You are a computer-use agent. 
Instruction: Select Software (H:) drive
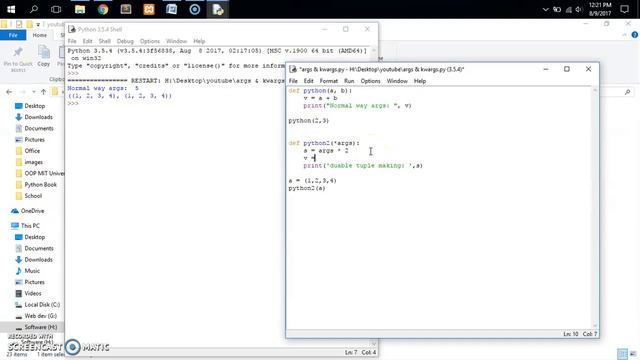click(40, 327)
